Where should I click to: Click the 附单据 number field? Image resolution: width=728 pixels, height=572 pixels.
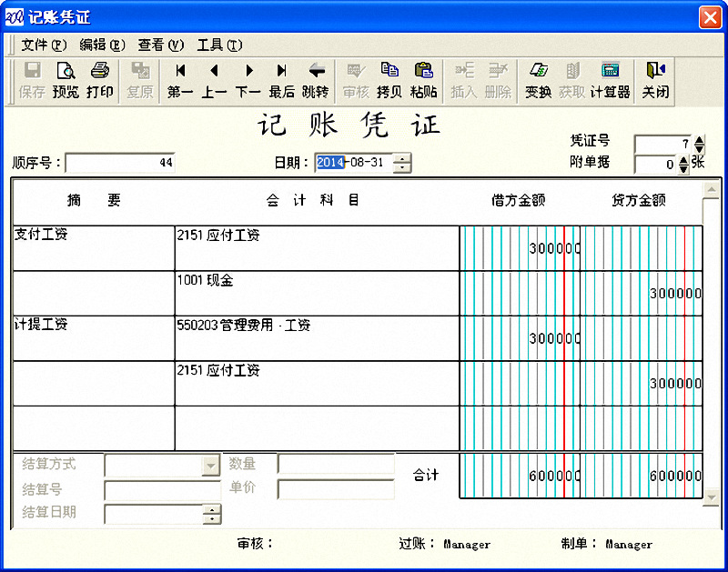click(656, 165)
